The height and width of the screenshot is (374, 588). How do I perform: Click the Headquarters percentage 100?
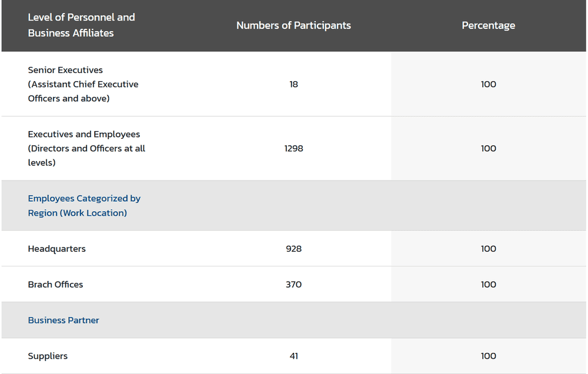click(488, 249)
